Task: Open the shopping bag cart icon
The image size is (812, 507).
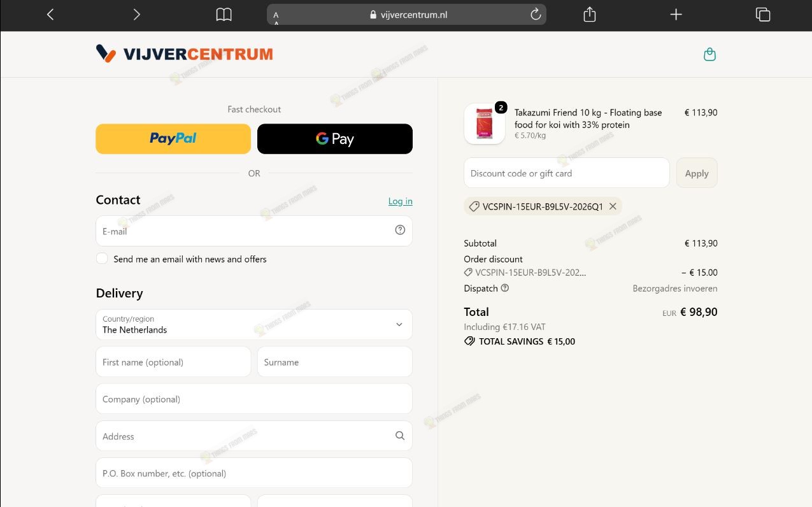Action: pos(709,55)
